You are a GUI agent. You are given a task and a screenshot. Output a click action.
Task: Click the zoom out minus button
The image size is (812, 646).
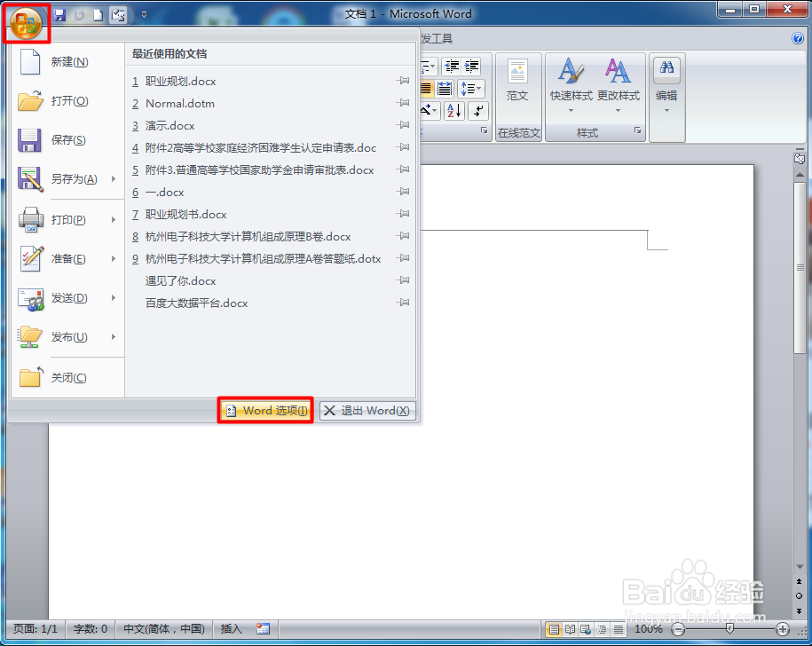[x=678, y=629]
